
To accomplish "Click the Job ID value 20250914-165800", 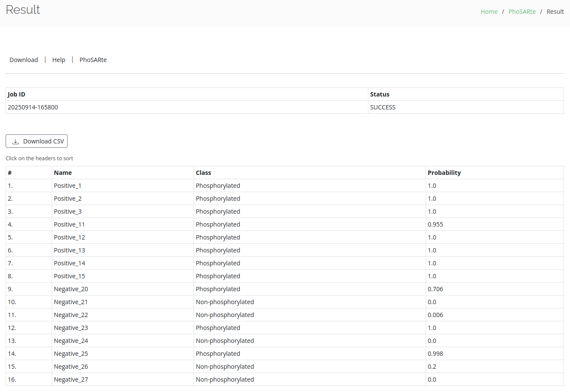I will [33, 107].
